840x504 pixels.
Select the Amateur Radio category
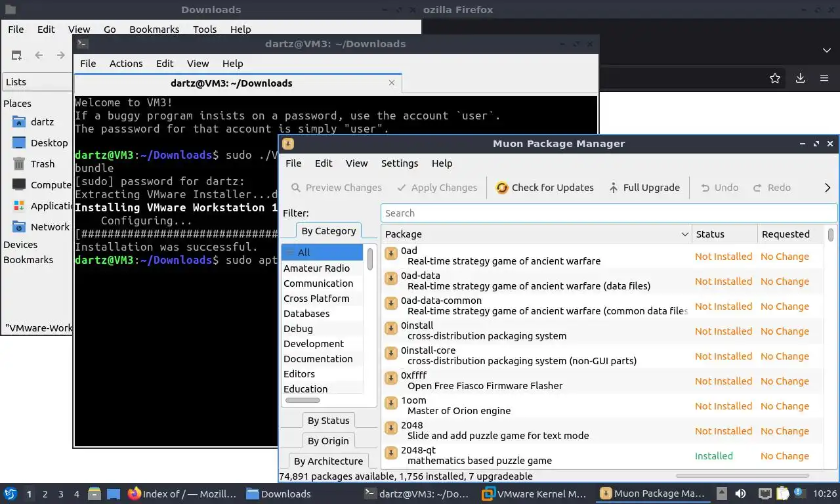[322, 268]
